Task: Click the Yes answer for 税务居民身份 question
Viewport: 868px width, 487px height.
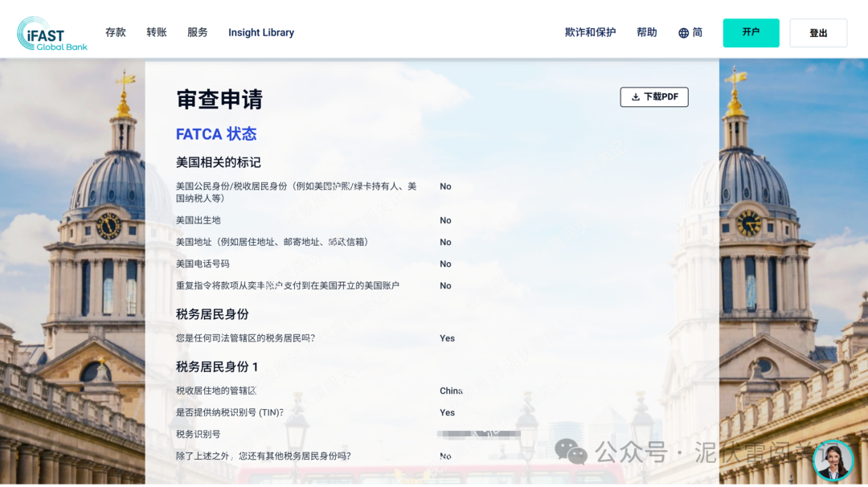Action: coord(447,338)
